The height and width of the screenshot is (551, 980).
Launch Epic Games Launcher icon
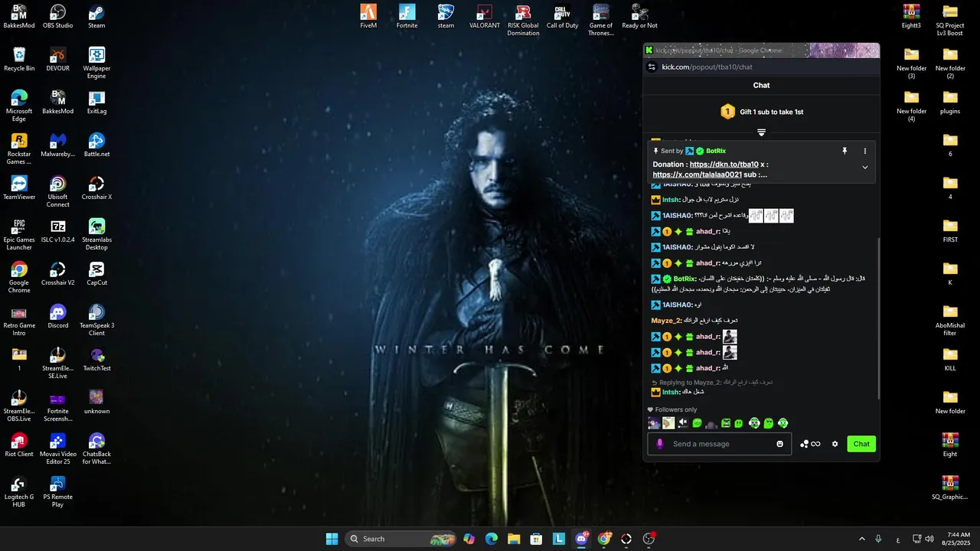pyautogui.click(x=19, y=234)
